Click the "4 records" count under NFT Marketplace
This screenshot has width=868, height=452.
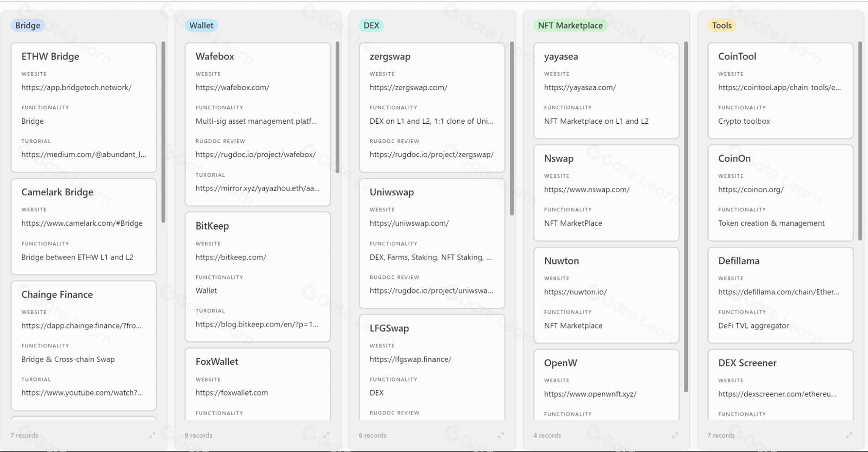(x=547, y=435)
